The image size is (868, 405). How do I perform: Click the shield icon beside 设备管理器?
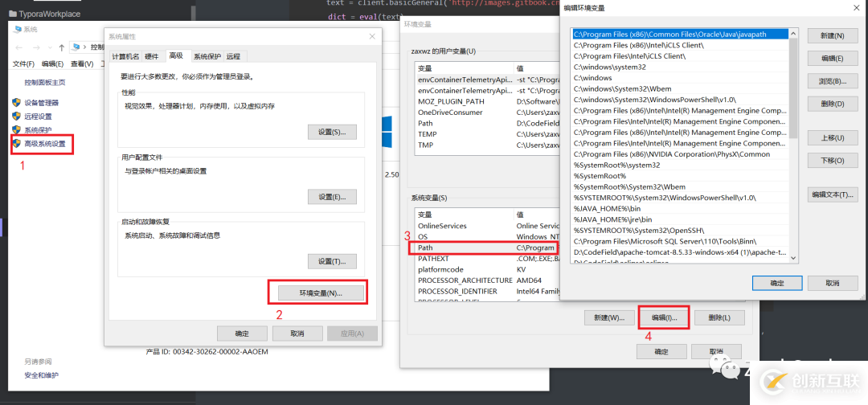17,102
